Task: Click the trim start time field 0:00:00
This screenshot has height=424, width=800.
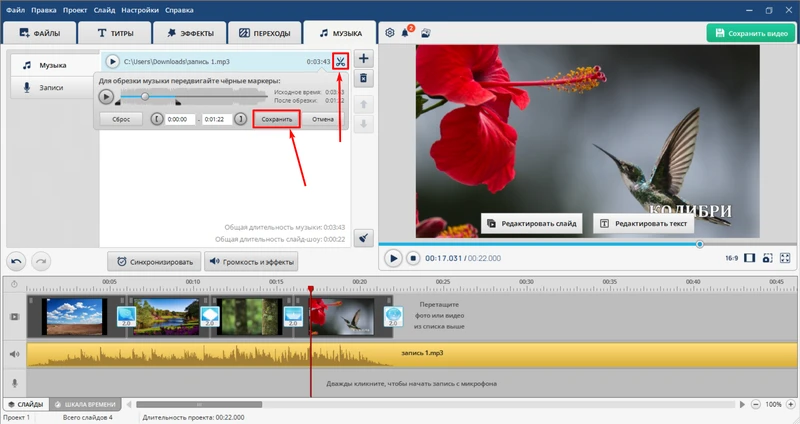Action: click(179, 119)
